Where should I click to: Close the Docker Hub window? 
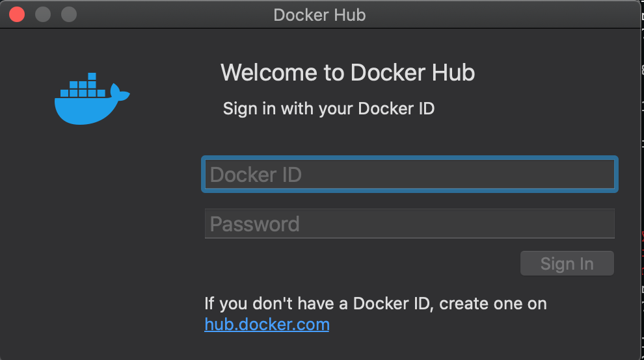pyautogui.click(x=17, y=15)
